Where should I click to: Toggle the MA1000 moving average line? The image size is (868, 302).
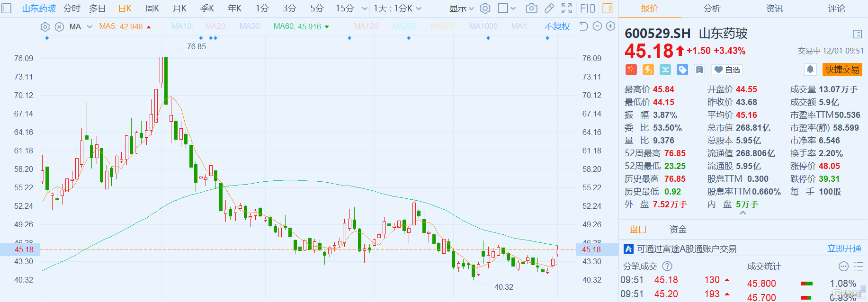pyautogui.click(x=483, y=27)
